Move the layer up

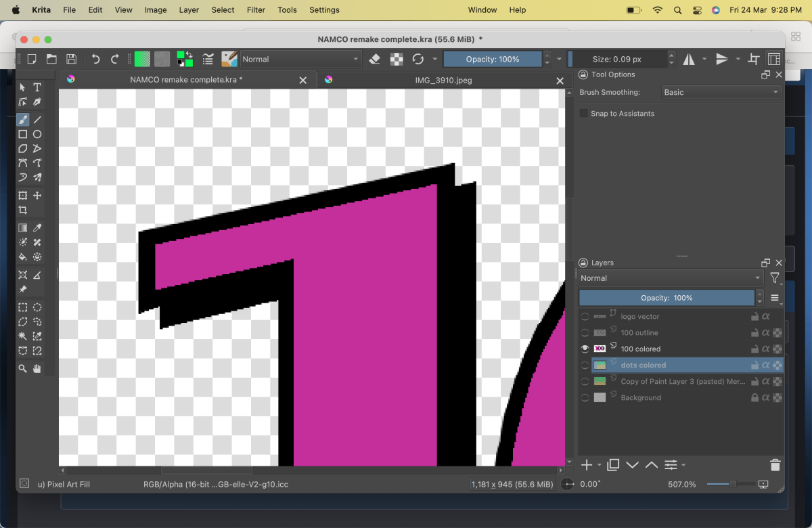(x=652, y=465)
